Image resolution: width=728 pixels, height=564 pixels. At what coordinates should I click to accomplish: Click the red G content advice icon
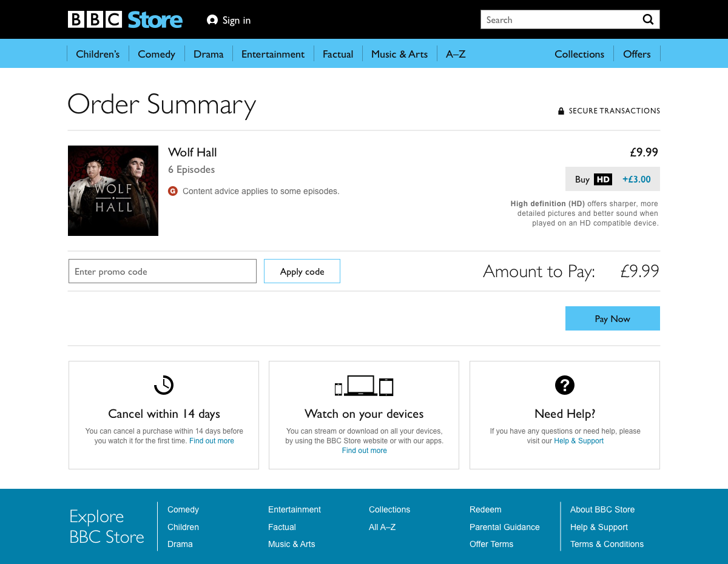pos(173,191)
